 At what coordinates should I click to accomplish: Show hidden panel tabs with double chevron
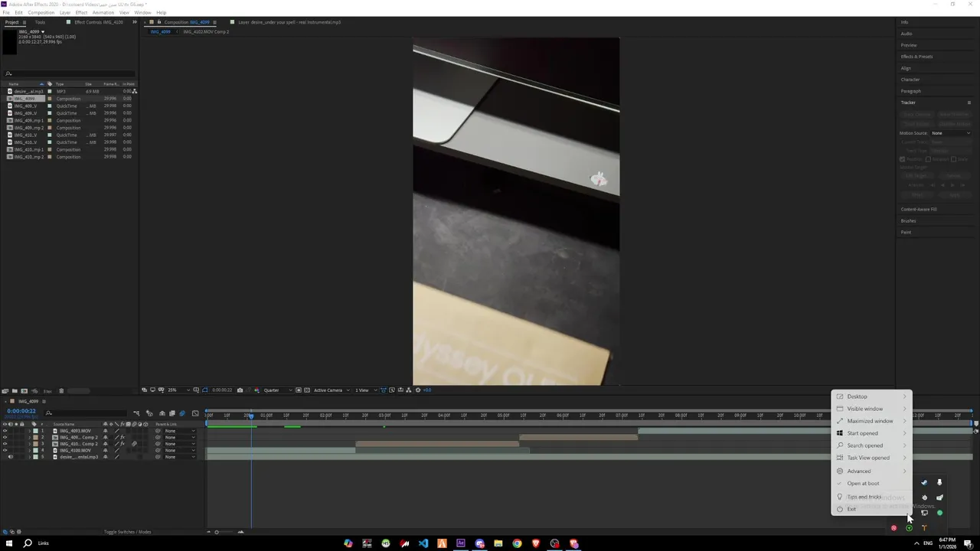click(x=135, y=22)
